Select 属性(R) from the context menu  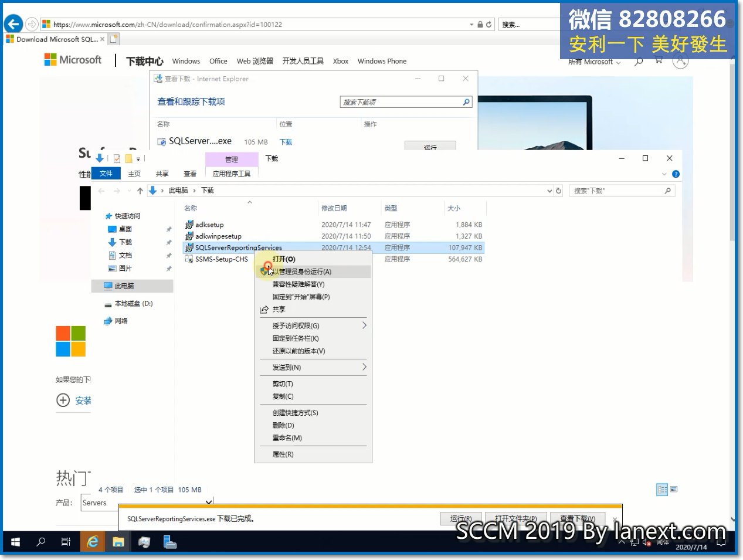coord(313,454)
